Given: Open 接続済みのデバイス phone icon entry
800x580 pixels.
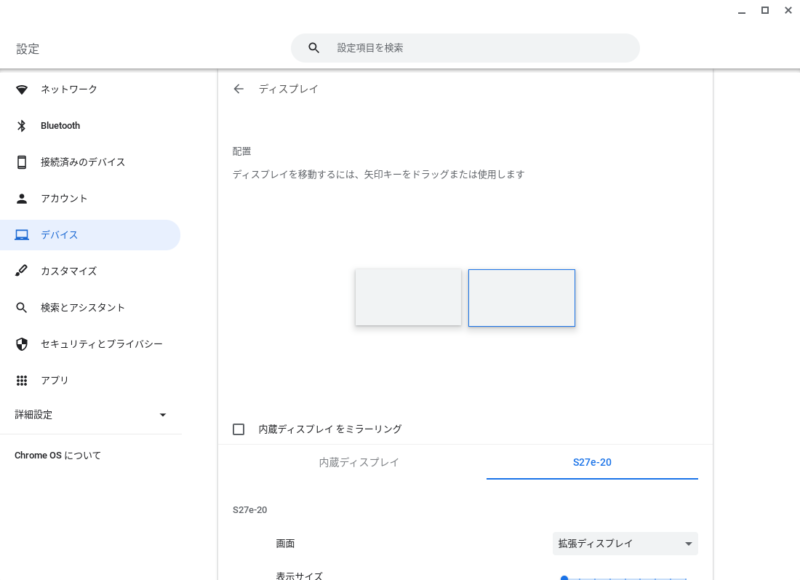Looking at the screenshot, I should 21,162.
